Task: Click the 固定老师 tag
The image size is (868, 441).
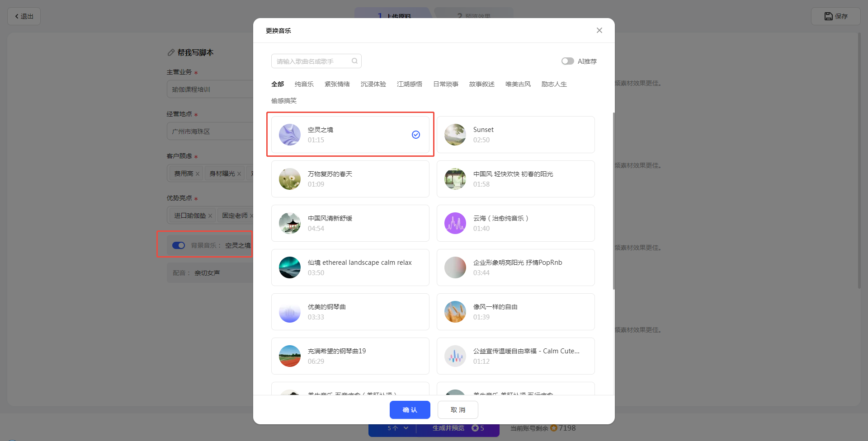Action: (x=235, y=216)
